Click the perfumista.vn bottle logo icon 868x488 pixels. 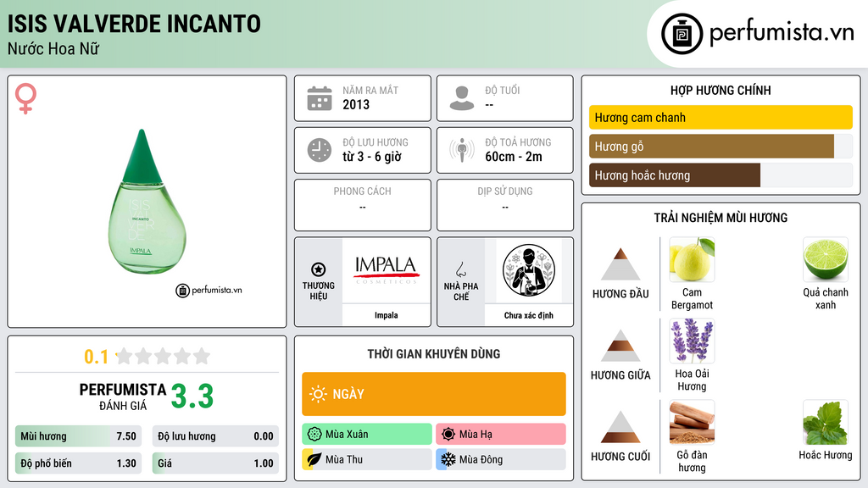point(682,34)
